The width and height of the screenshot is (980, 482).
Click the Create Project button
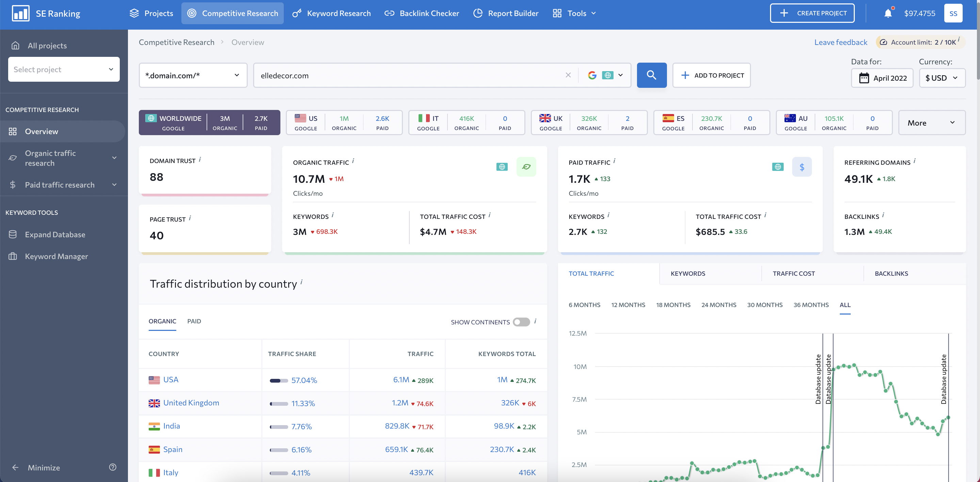(812, 13)
